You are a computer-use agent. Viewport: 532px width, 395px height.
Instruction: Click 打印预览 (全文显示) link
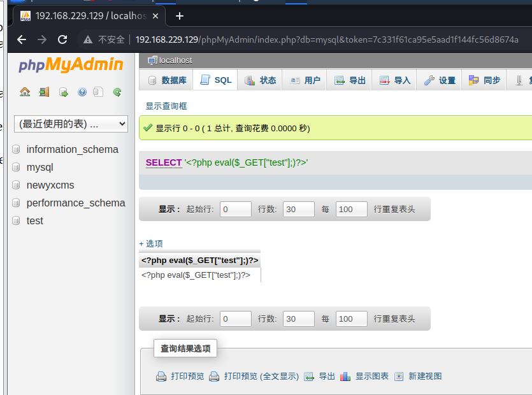pos(261,377)
